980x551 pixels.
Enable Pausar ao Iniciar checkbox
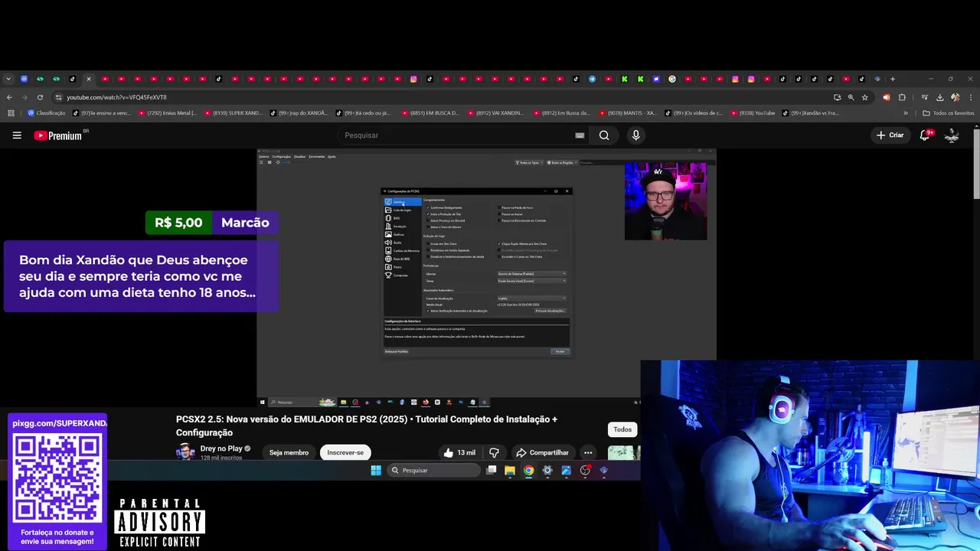[x=499, y=214]
